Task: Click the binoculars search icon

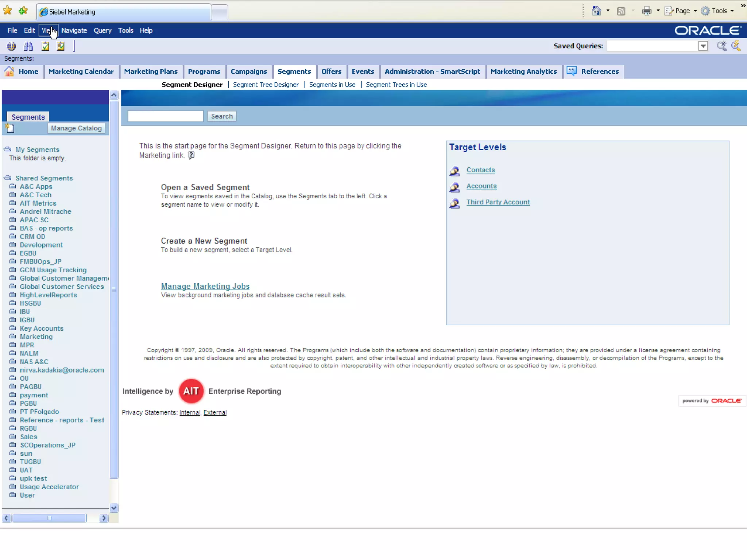Action: 28,46
